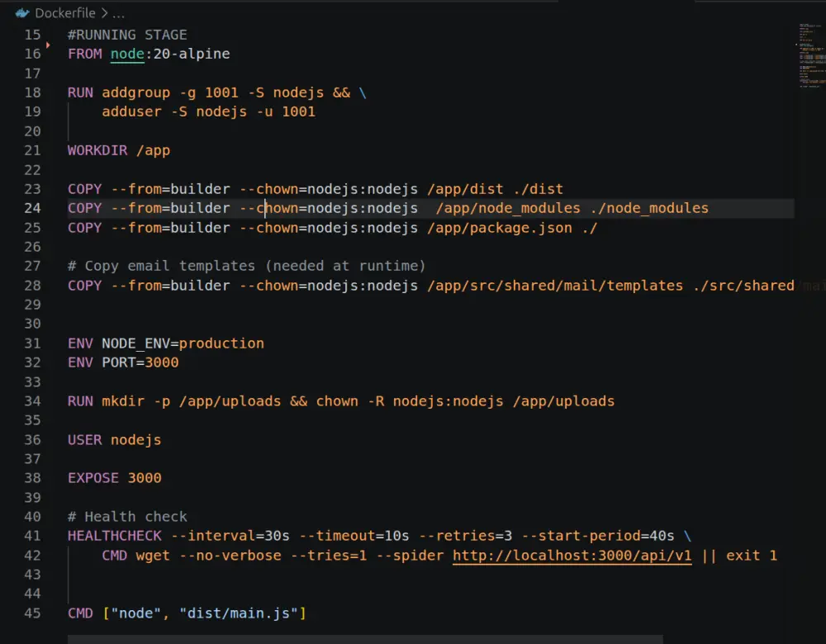Viewport: 826px width, 644px height.
Task: Click 'NODE_ENV' variable name
Action: pyautogui.click(x=136, y=343)
